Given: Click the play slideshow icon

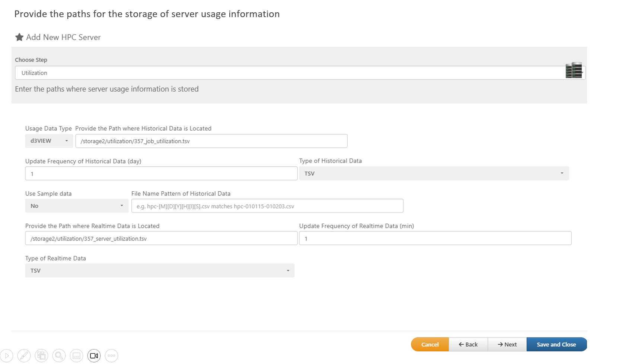Looking at the screenshot, I should [x=7, y=356].
